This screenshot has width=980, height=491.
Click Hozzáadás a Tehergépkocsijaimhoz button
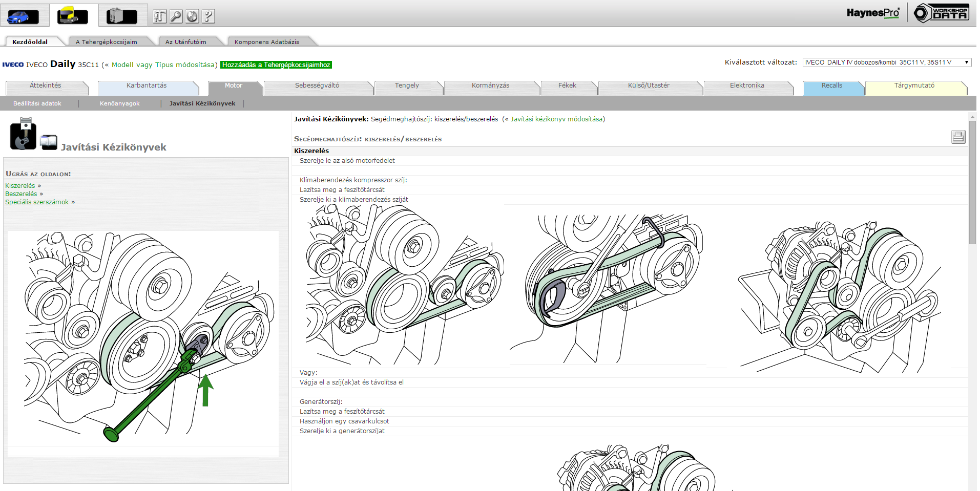[276, 65]
